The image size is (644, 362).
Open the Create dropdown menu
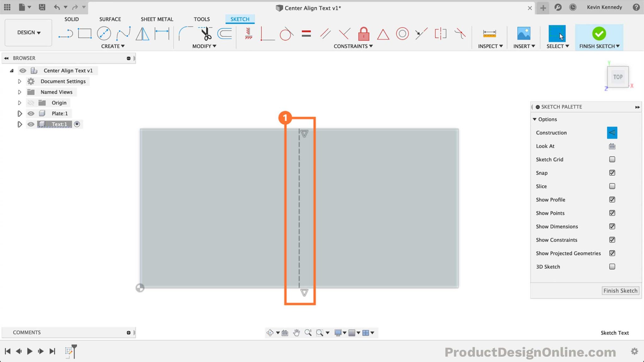[x=113, y=46]
